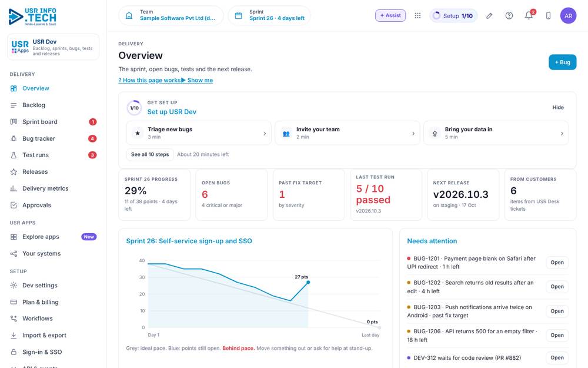Click the + Bug button
This screenshot has height=368, width=588.
563,62
